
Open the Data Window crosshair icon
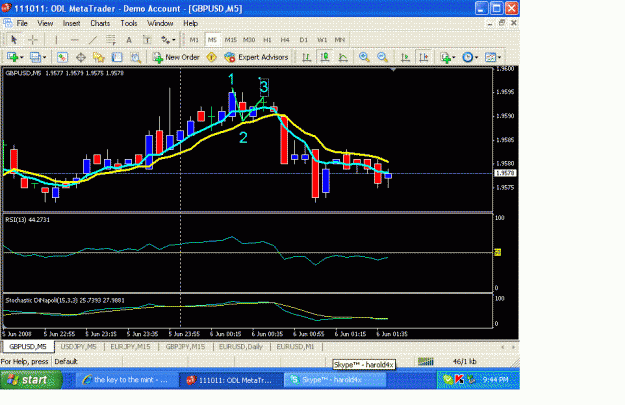pyautogui.click(x=81, y=57)
